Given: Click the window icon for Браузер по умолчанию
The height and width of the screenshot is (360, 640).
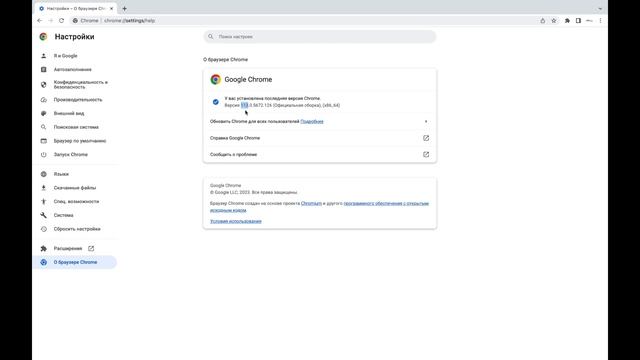Looking at the screenshot, I should pyautogui.click(x=44, y=141).
